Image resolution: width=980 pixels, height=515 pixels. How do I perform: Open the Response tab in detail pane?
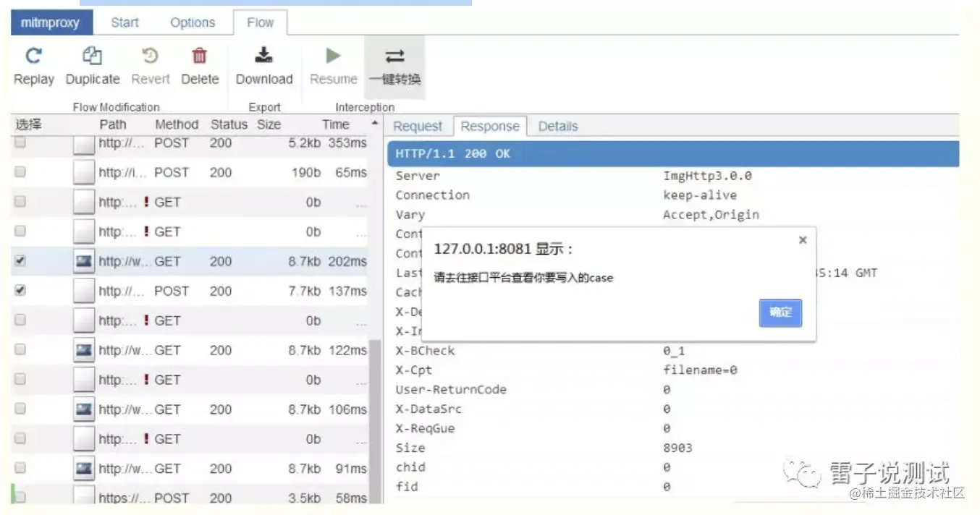click(490, 126)
